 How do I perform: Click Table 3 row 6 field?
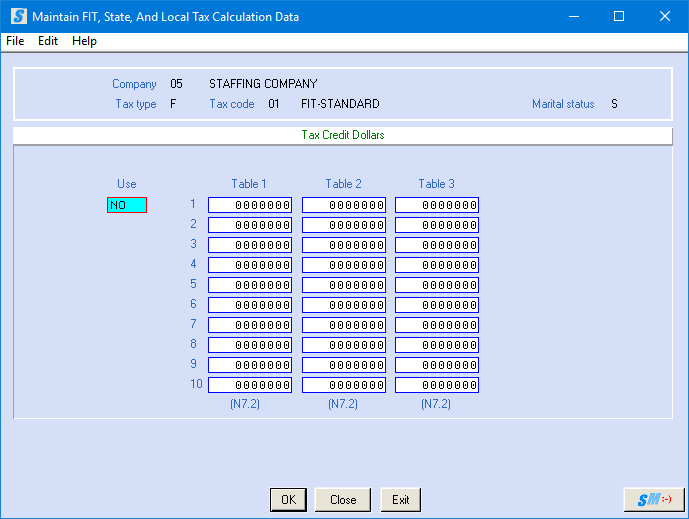click(437, 305)
